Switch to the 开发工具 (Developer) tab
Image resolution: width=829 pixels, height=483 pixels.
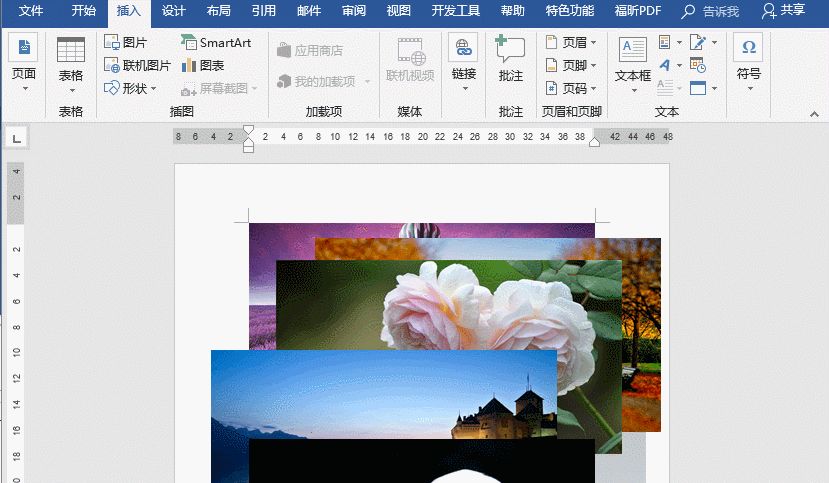(455, 11)
